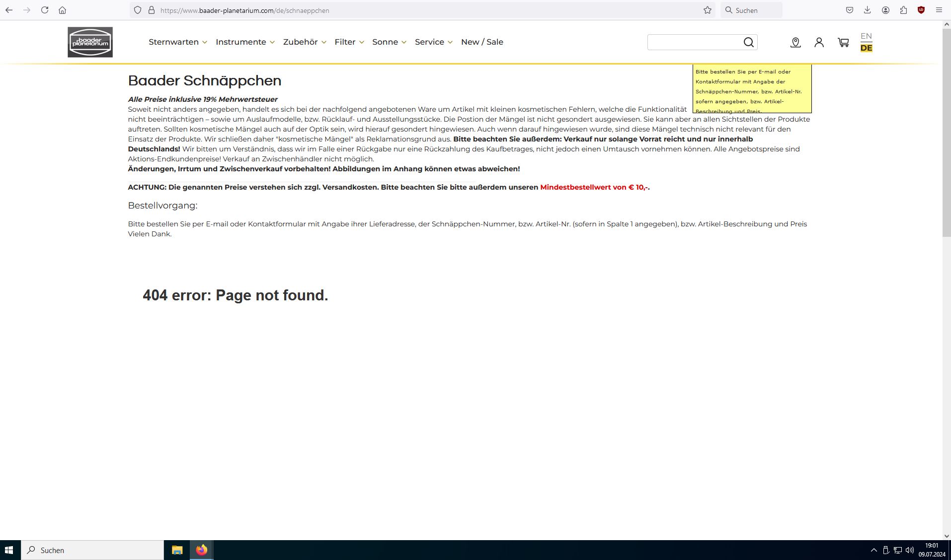Viewport: 951px width, 560px height.
Task: Expand the Instrumente menu
Action: point(245,42)
